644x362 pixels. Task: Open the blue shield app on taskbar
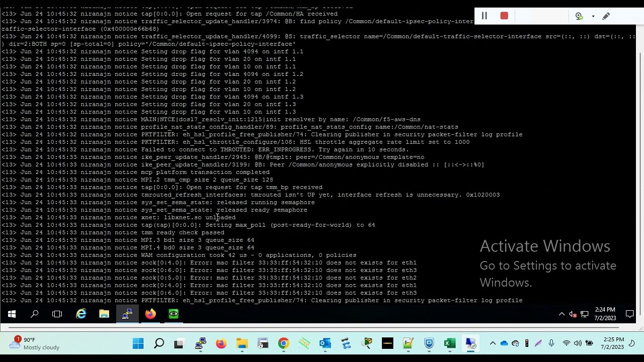click(x=429, y=344)
